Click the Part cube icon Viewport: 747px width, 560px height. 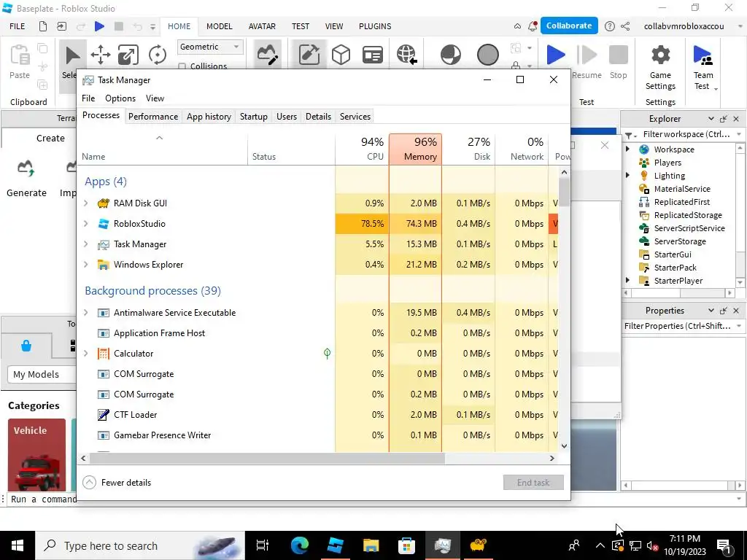(341, 55)
